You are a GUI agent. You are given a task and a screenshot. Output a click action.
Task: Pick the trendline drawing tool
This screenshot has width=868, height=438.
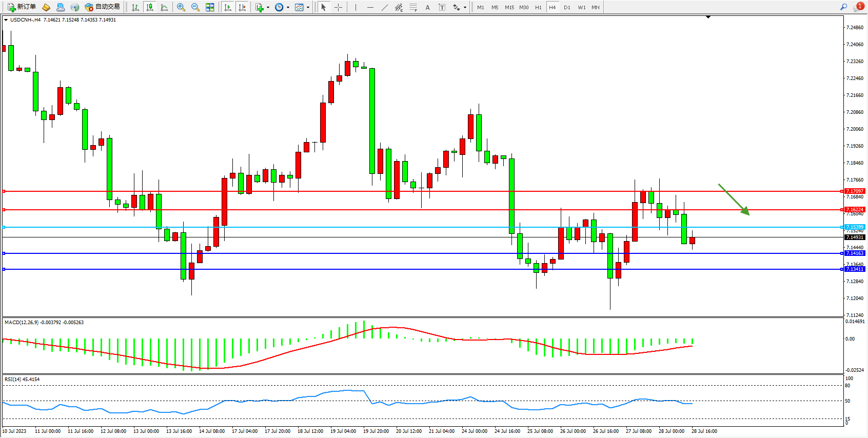[x=385, y=7]
